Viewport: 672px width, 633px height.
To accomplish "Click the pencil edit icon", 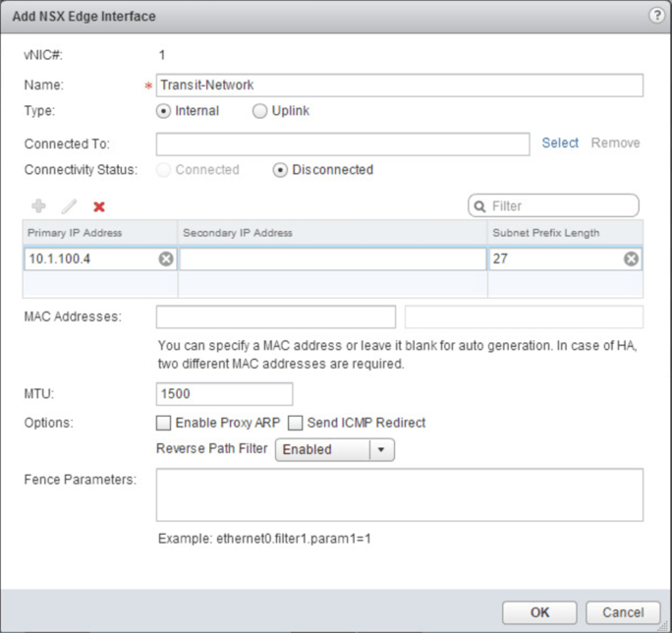I will point(69,206).
